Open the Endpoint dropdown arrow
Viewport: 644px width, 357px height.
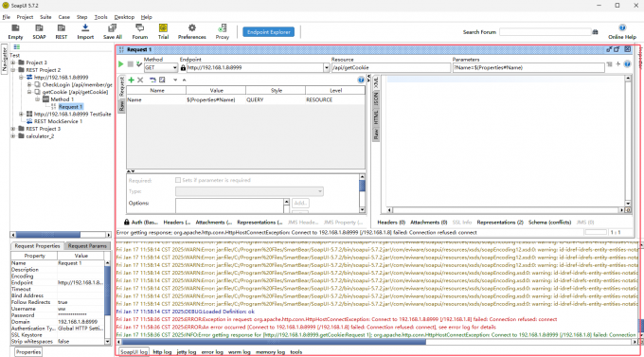point(327,68)
